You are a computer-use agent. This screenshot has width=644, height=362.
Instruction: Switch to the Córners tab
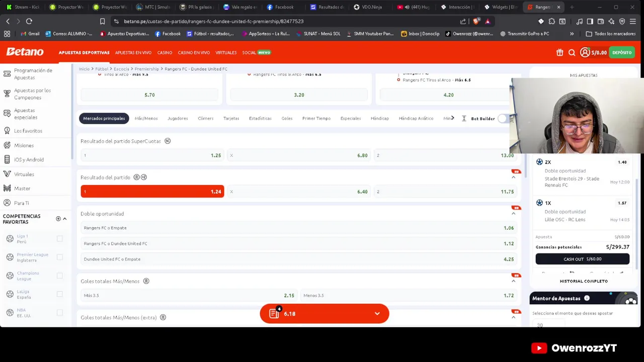205,118
